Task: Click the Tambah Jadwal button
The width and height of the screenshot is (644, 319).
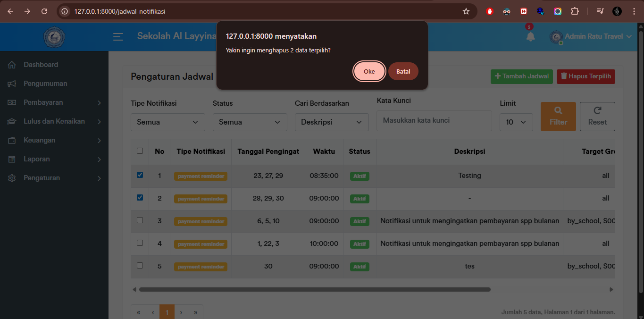Action: coord(521,76)
